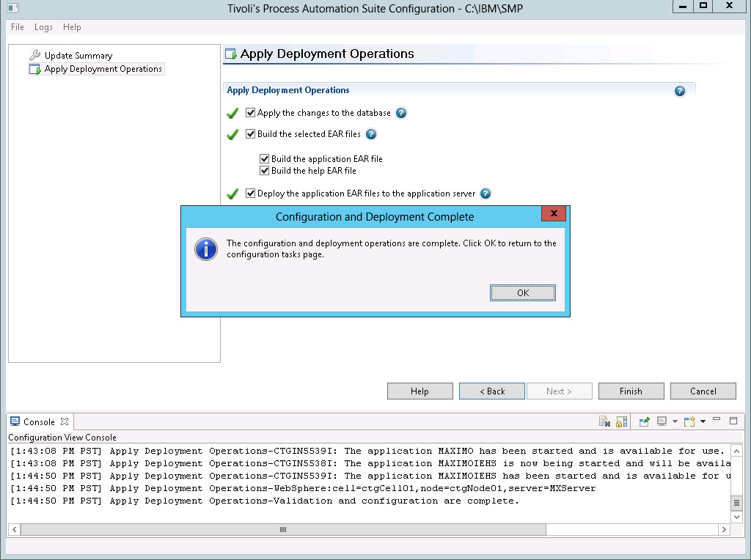Open help for Build the selected EAR files
This screenshot has height=560, width=751.
(x=371, y=134)
